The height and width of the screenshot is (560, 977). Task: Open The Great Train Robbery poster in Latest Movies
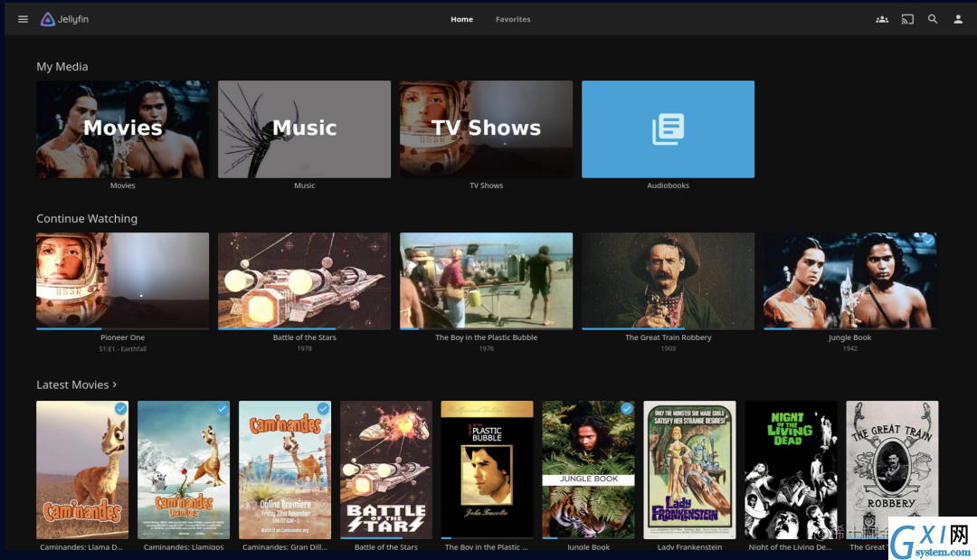[x=892, y=470]
